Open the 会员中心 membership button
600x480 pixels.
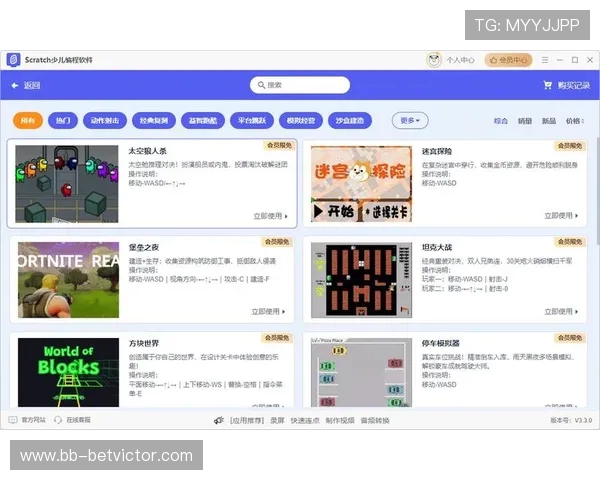tap(508, 60)
